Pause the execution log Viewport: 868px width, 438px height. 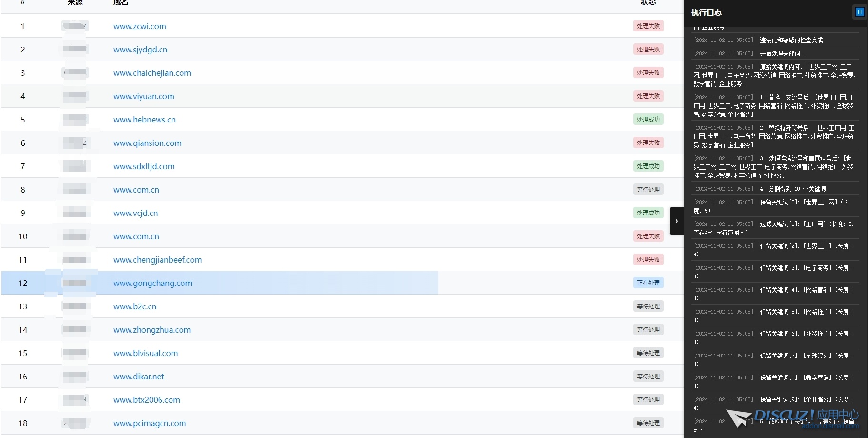coord(859,12)
